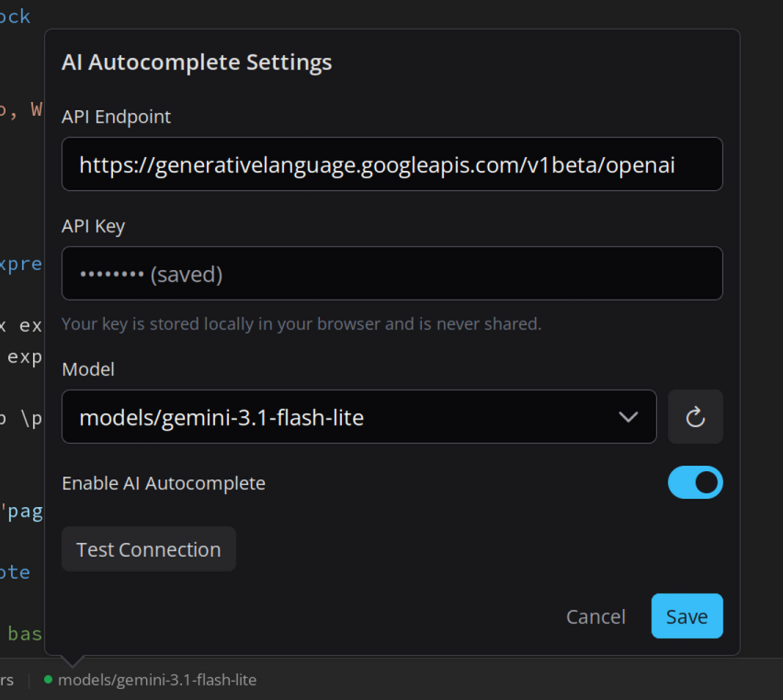Click the API Key label
The height and width of the screenshot is (700, 783).
pos(94,226)
